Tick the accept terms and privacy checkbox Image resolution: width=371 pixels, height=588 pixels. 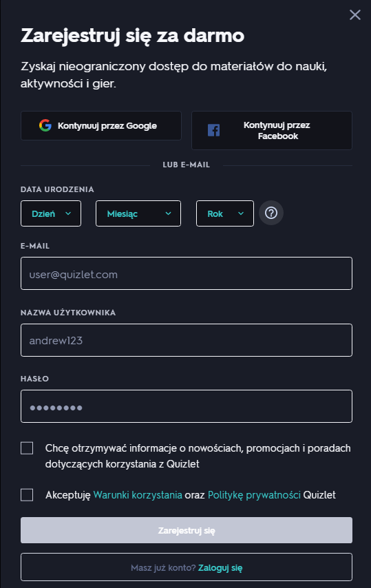[27, 495]
